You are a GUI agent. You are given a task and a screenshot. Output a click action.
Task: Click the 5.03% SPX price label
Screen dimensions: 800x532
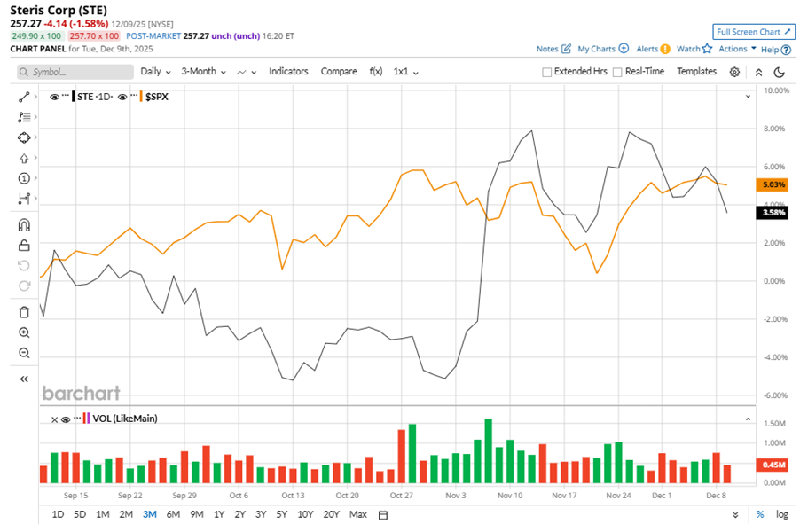[772, 184]
